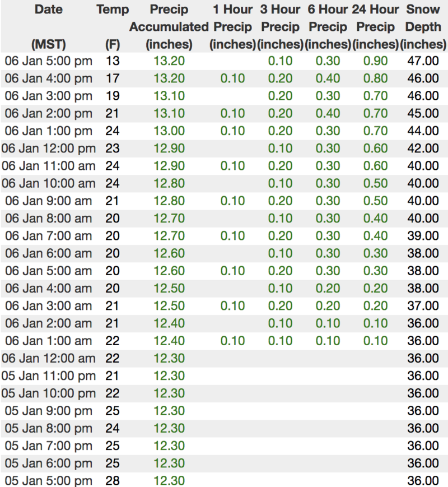Viewport: 448px width, 487px height.
Task: Click the 0.90 24-hour precip value
Action: 375,61
